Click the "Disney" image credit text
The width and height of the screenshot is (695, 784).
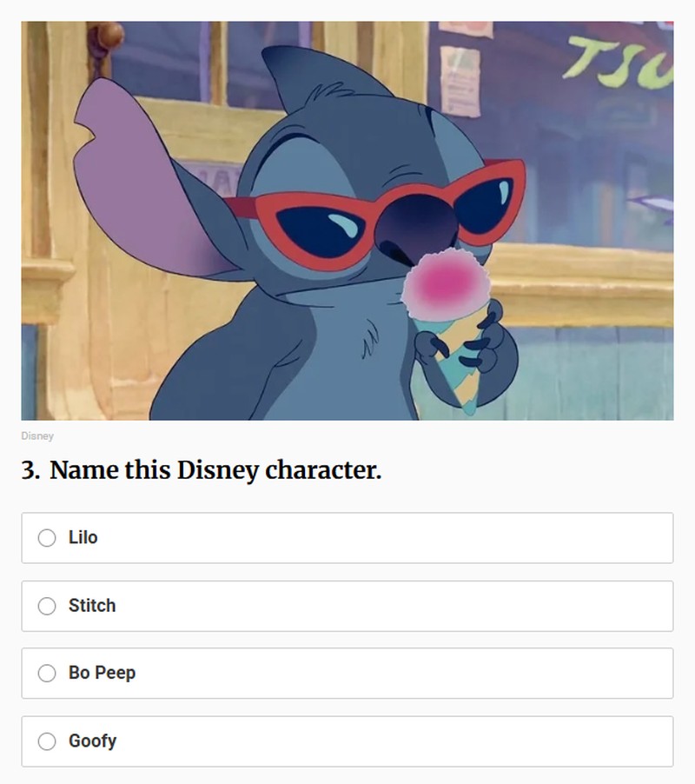37,435
